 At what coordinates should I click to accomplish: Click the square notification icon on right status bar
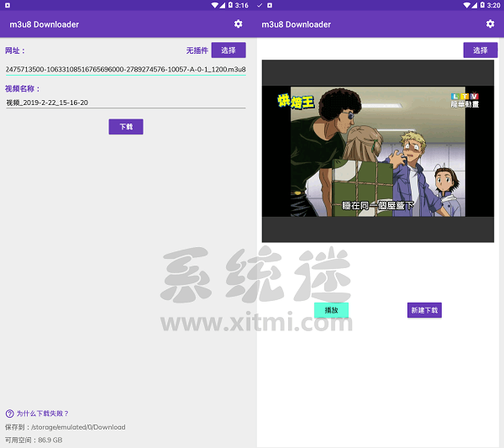point(270,5)
